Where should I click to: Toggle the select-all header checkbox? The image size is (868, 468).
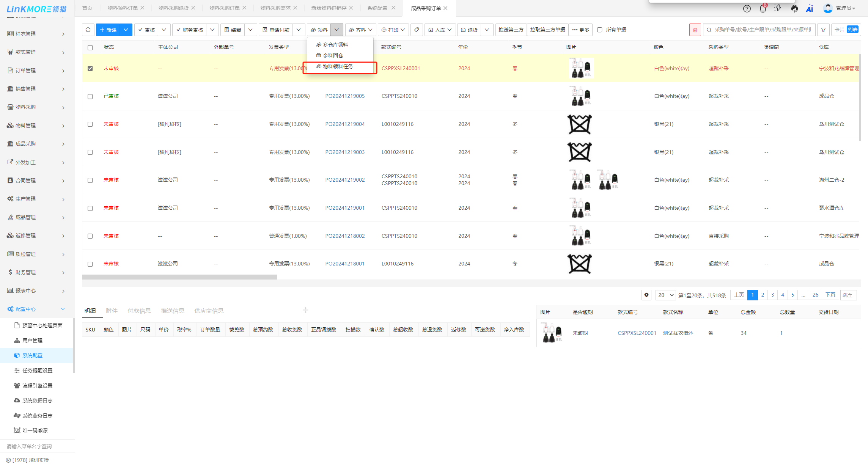click(x=90, y=47)
